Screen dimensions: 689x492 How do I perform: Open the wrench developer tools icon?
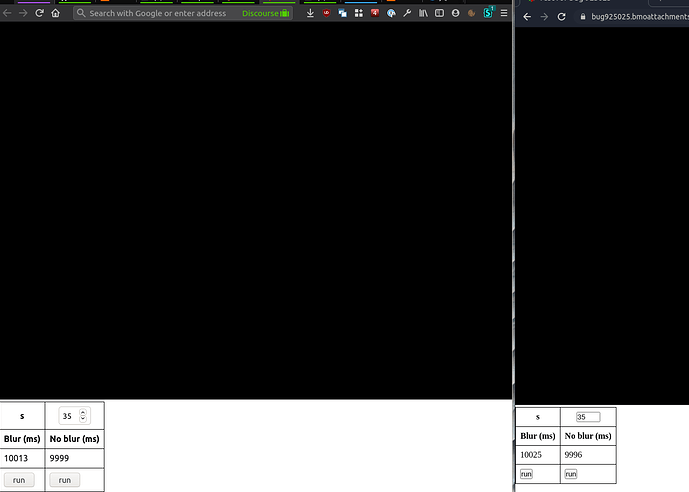tap(407, 13)
